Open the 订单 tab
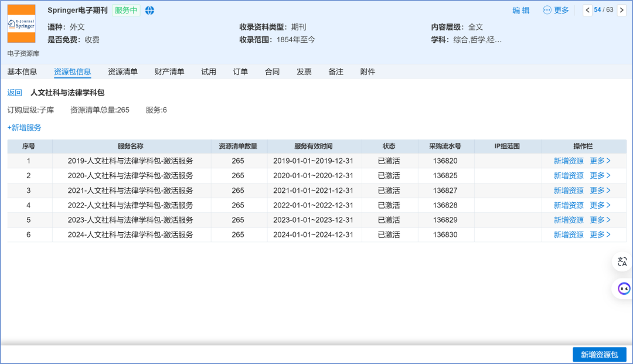This screenshot has height=364, width=633. (241, 72)
